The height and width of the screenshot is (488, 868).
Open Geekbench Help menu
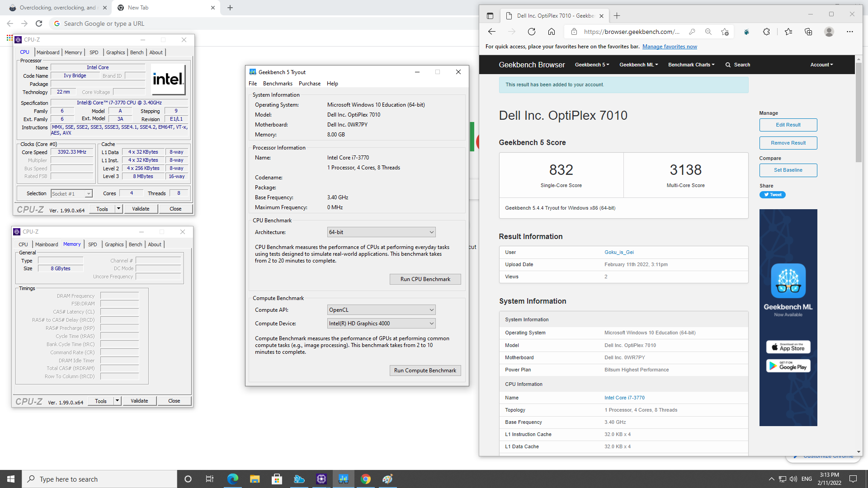point(332,84)
